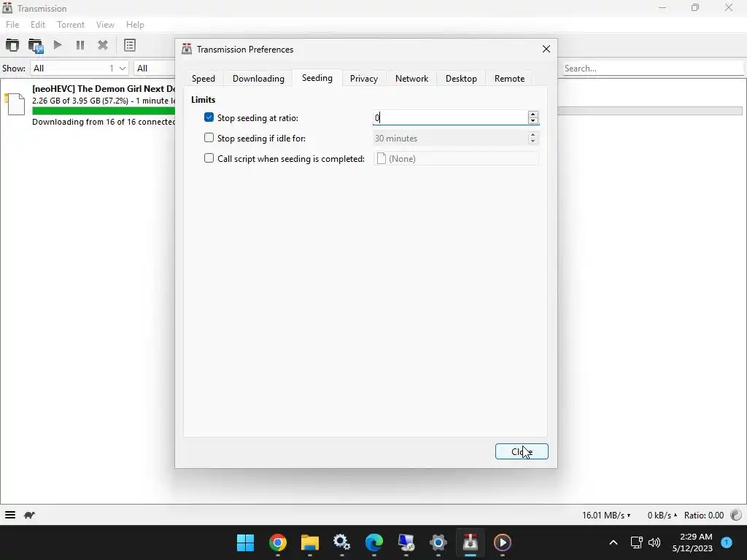Click the 30 minutes idle field
Viewport: 747px width, 560px height.
[450, 138]
